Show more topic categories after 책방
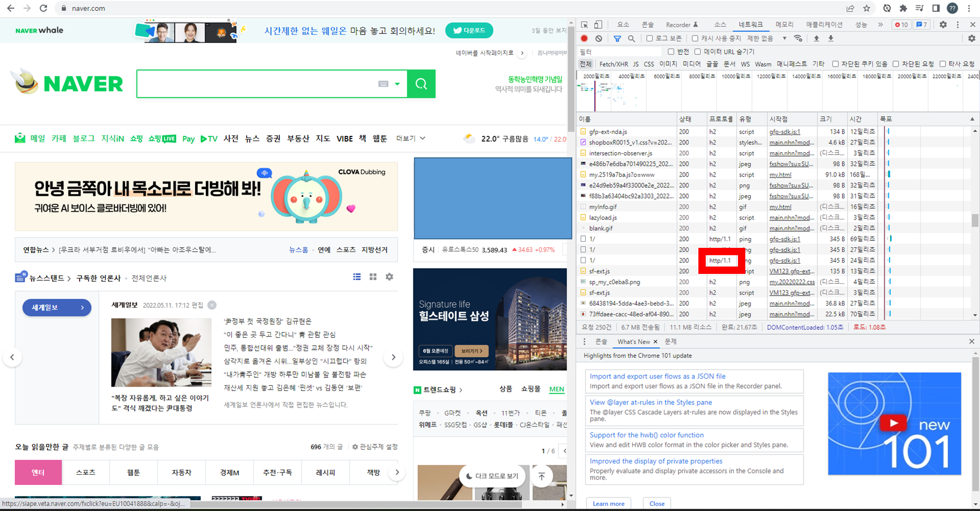Image resolution: width=980 pixels, height=511 pixels. point(397,473)
